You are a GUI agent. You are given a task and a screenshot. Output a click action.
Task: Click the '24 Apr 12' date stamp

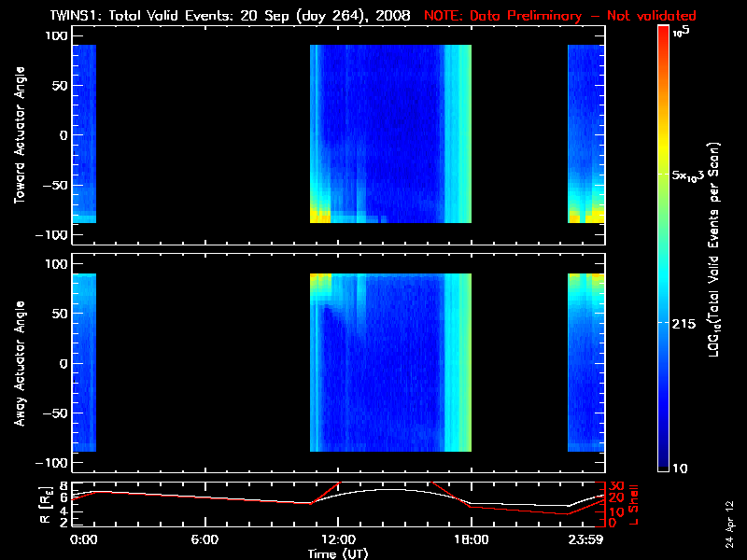pyautogui.click(x=729, y=516)
